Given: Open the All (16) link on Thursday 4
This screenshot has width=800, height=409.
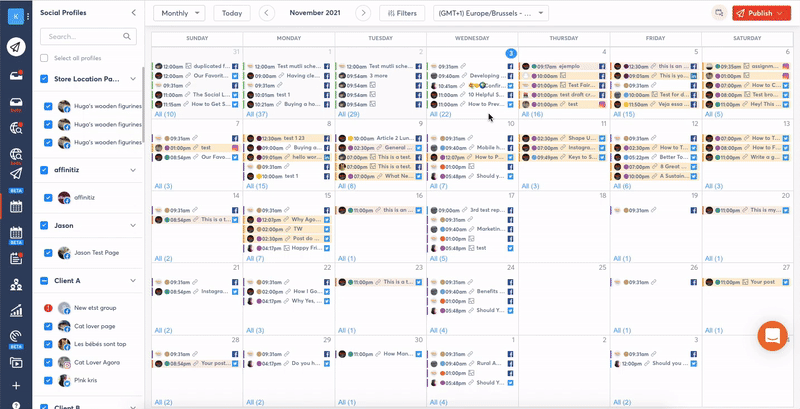Looking at the screenshot, I should [532, 114].
